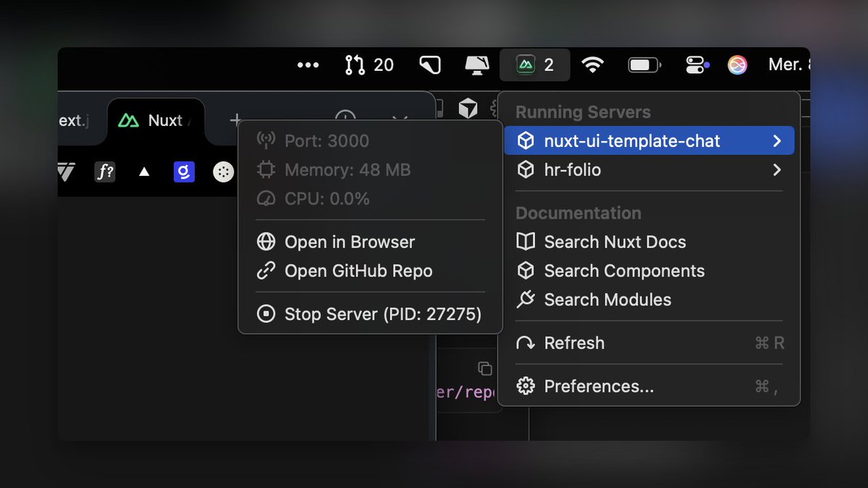Click the gear icon beside Preferences

pos(526,385)
